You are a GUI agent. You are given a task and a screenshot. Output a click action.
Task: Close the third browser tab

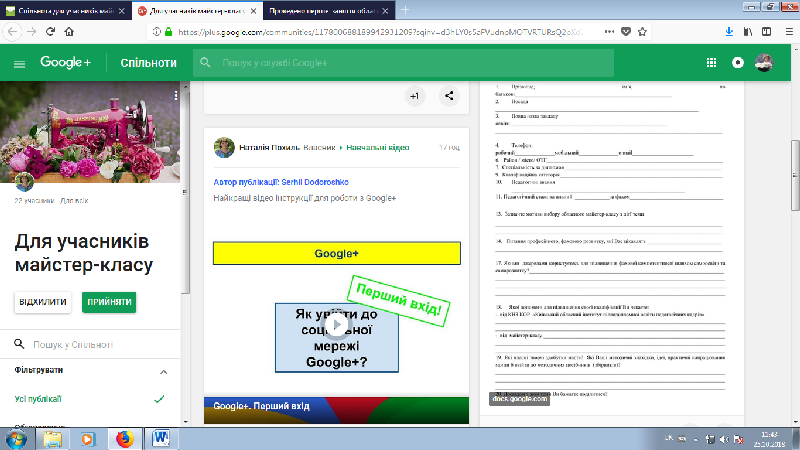pos(385,11)
